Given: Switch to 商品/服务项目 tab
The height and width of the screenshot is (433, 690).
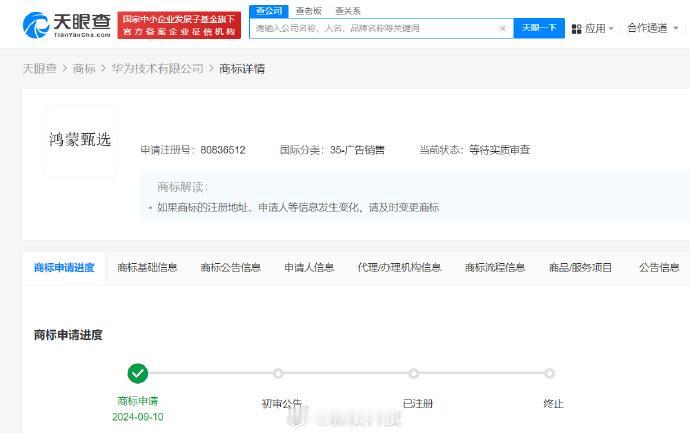Looking at the screenshot, I should pos(580,268).
